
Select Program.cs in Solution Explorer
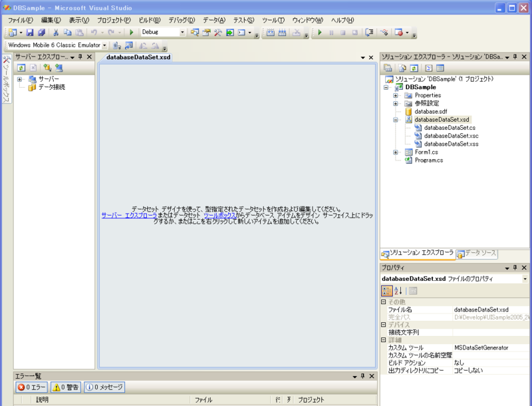[x=429, y=160]
